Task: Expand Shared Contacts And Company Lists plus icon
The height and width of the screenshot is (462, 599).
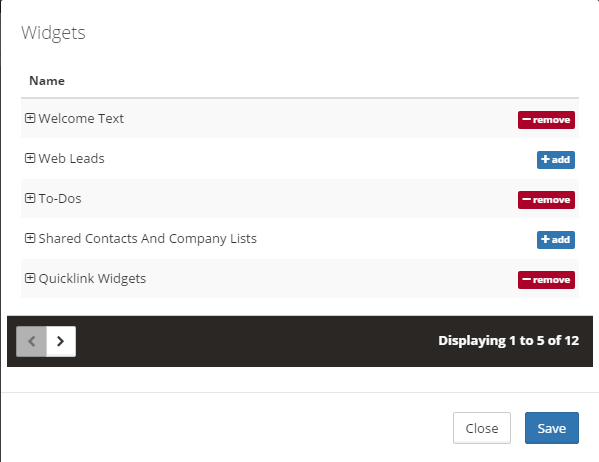Action: point(30,238)
